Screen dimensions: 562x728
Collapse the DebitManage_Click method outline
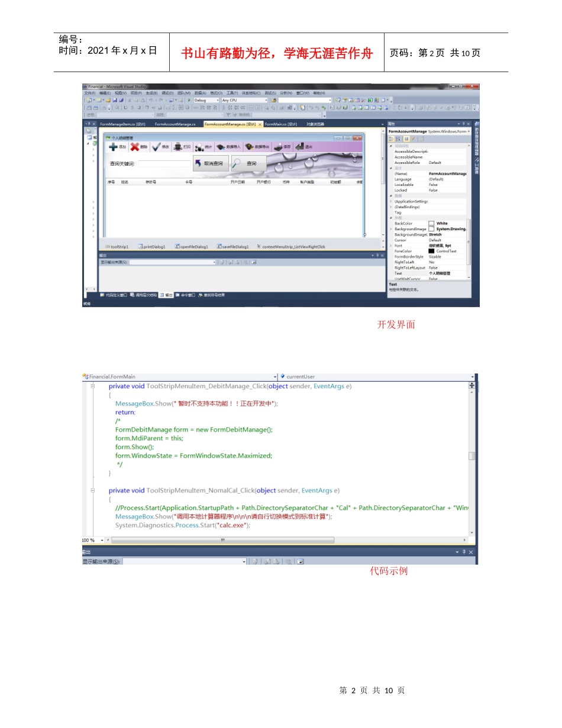pos(93,386)
